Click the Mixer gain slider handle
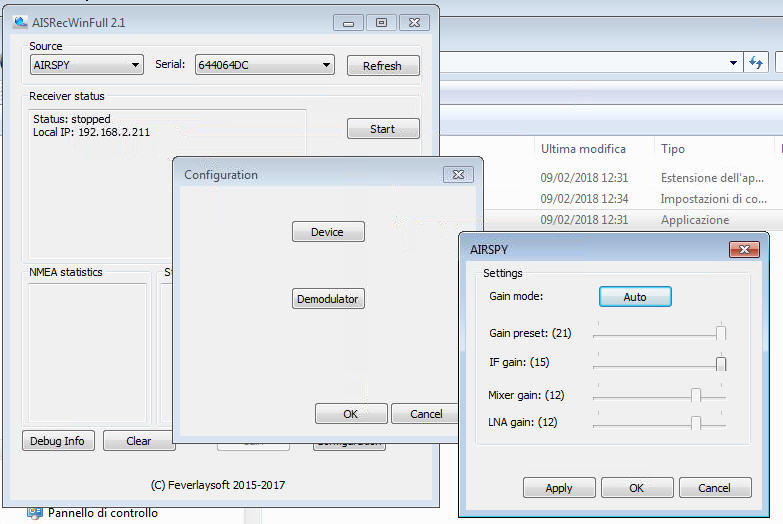This screenshot has height=524, width=783. [x=696, y=395]
